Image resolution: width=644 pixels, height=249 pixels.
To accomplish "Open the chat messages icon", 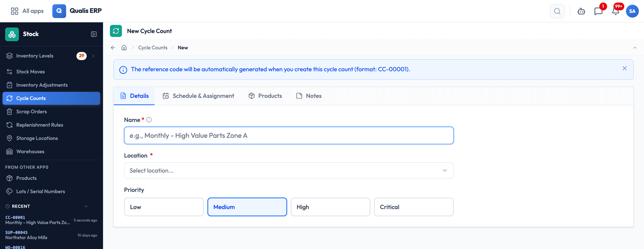I will [598, 11].
